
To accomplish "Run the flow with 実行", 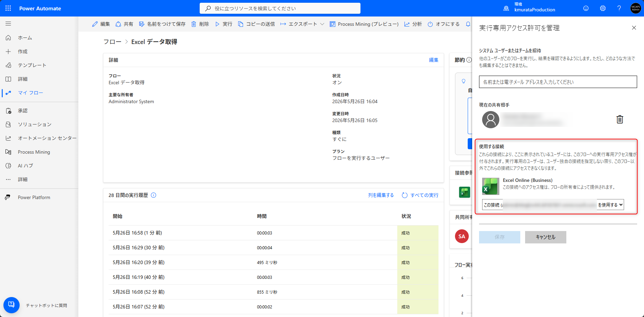I will tap(224, 24).
